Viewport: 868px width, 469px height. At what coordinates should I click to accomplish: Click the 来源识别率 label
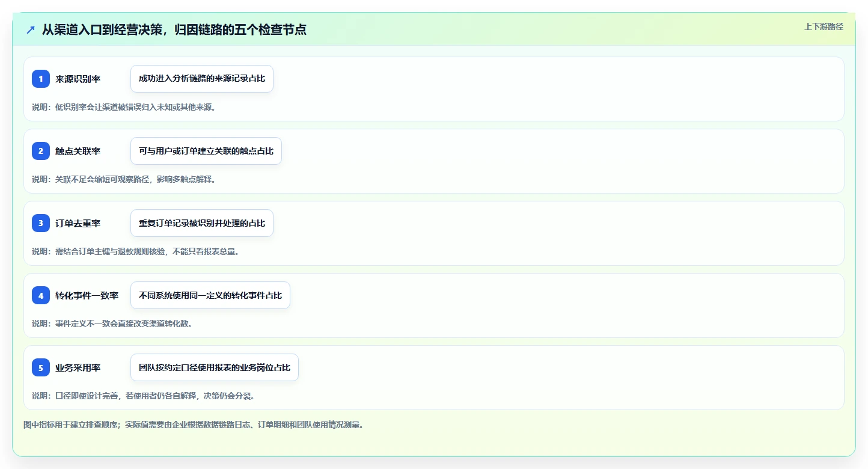point(78,79)
